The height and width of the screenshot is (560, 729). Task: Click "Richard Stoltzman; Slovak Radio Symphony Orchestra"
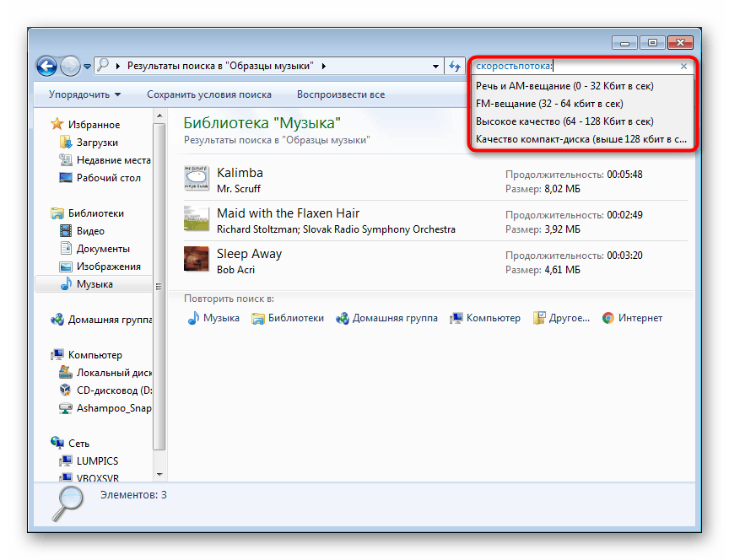336,229
